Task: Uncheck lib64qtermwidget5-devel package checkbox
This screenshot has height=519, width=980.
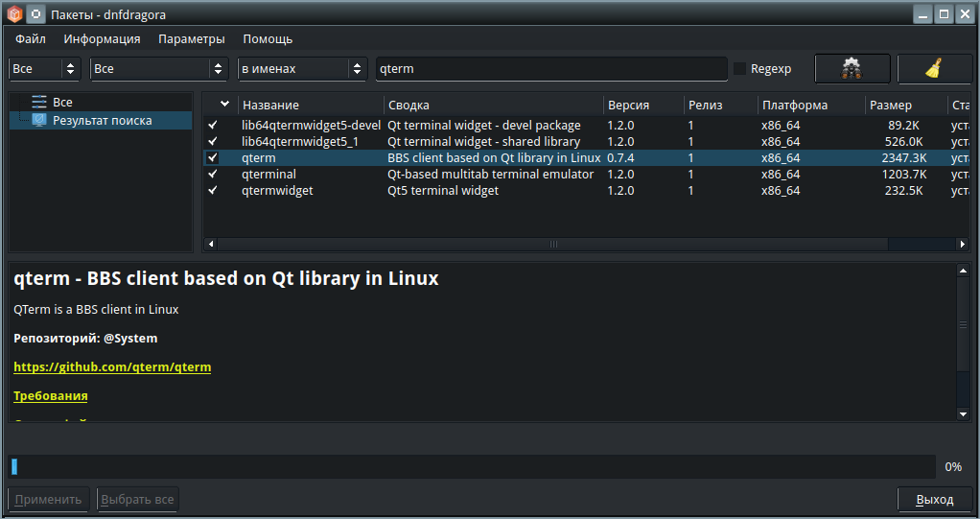Action: point(213,126)
